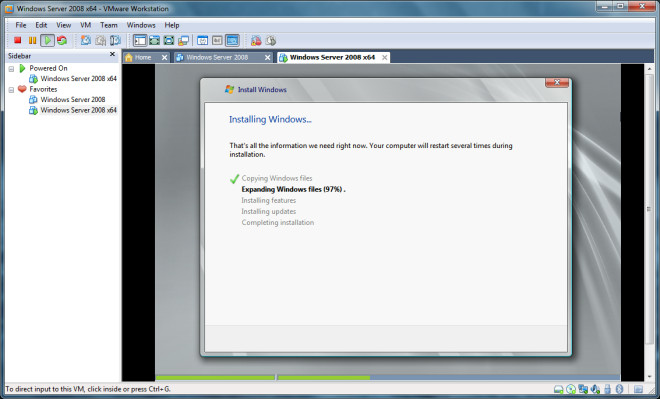The width and height of the screenshot is (660, 399).
Task: Click the network adapter status icon
Action: 583,389
